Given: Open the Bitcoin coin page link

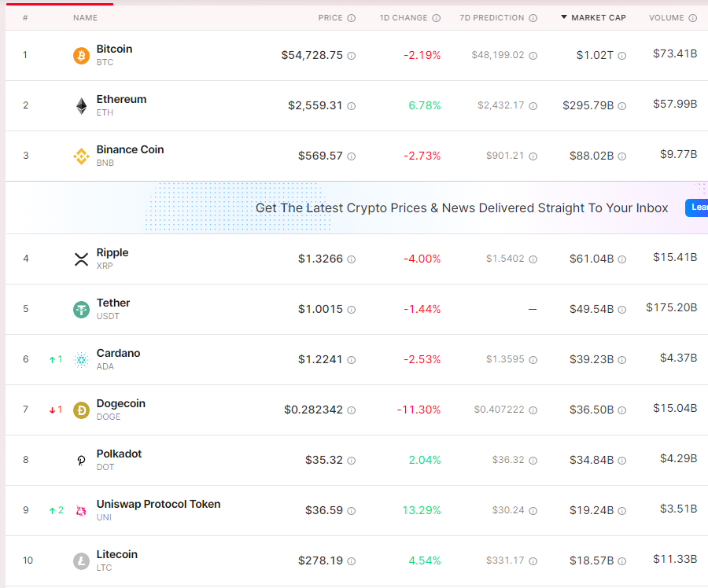Looking at the screenshot, I should click(x=114, y=49).
